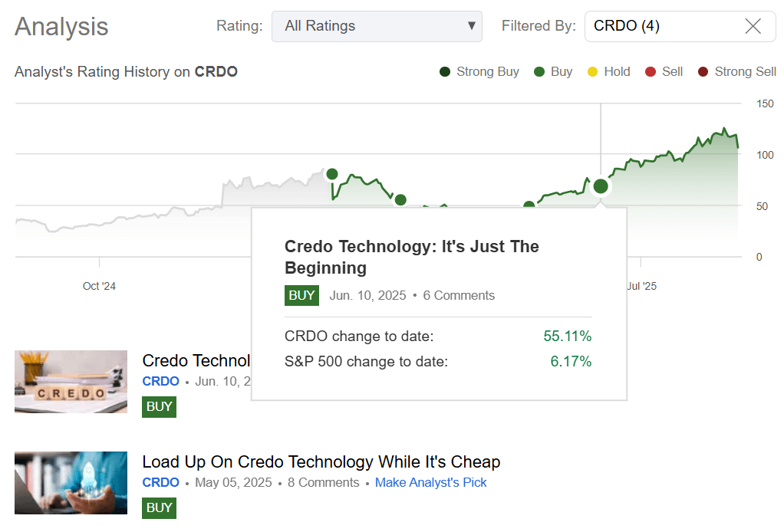Click the green BUY badge inside the tooltip
Viewport: 784px width, 532px height.
[301, 295]
